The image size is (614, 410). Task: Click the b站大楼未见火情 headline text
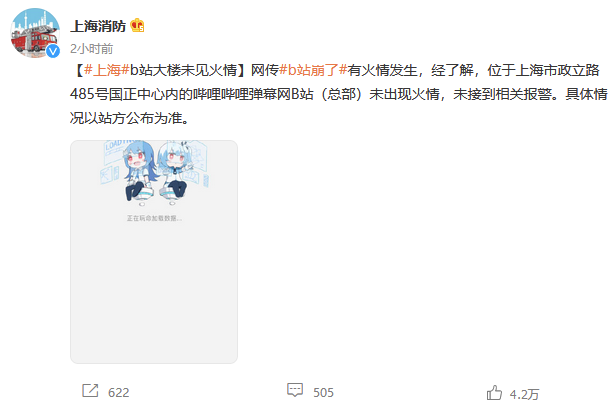184,70
